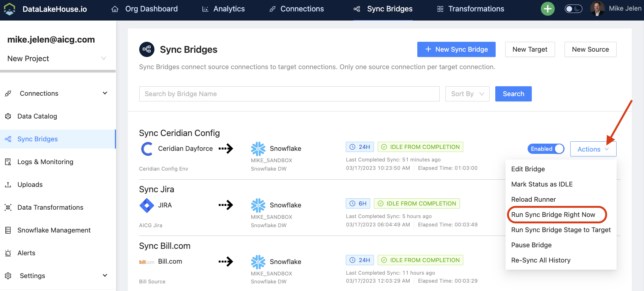Click the New Sync Bridge button

coord(456,49)
